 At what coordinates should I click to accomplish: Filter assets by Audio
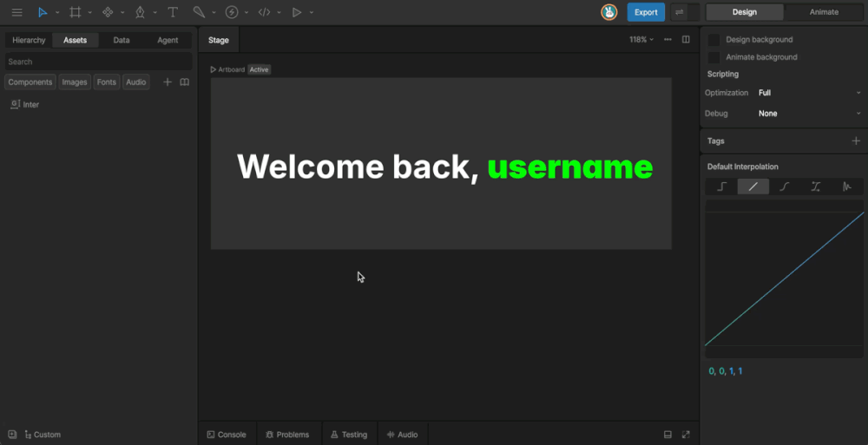[135, 82]
